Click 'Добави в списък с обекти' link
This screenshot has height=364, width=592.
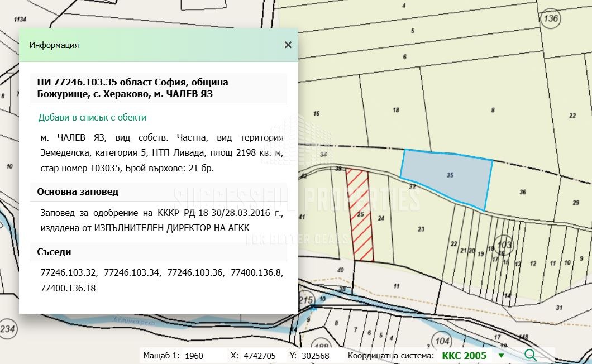click(x=92, y=117)
